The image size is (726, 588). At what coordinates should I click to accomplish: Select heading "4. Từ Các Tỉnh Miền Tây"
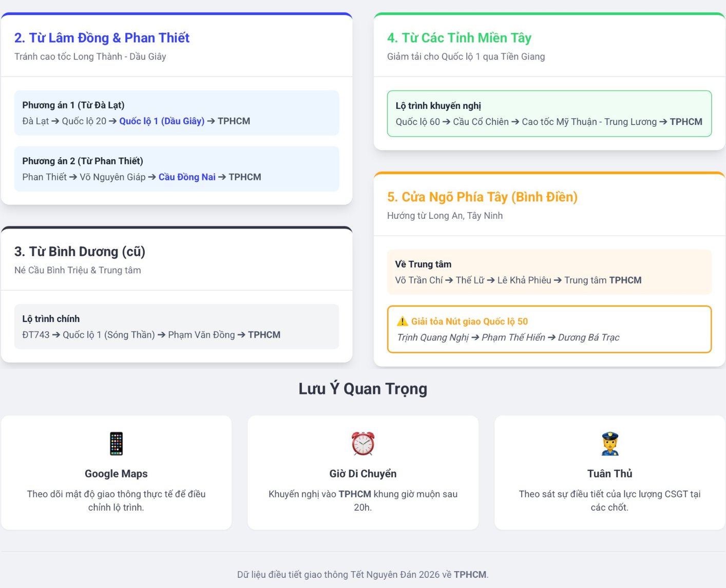click(459, 38)
